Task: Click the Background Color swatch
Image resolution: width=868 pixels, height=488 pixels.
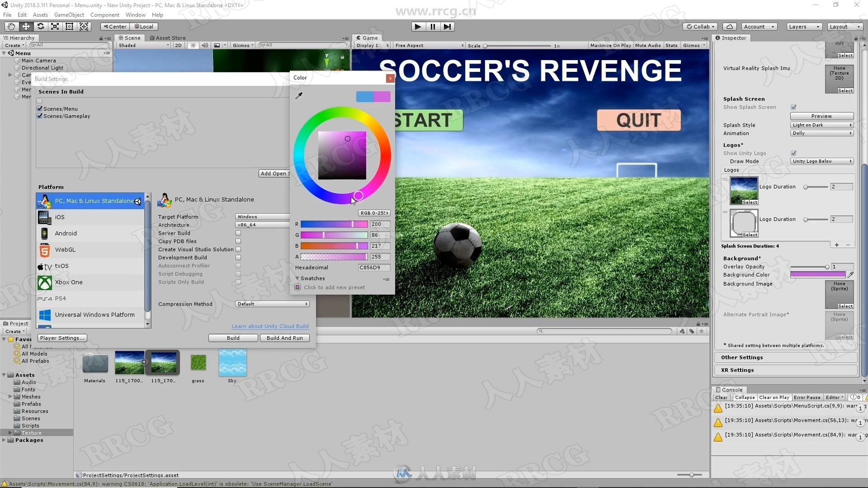Action: 818,274
